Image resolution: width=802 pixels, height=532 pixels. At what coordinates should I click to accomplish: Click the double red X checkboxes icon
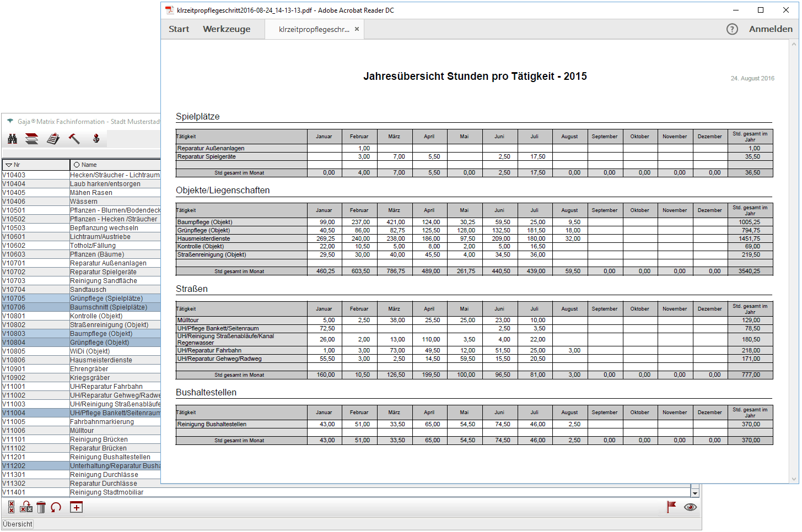pos(11,507)
